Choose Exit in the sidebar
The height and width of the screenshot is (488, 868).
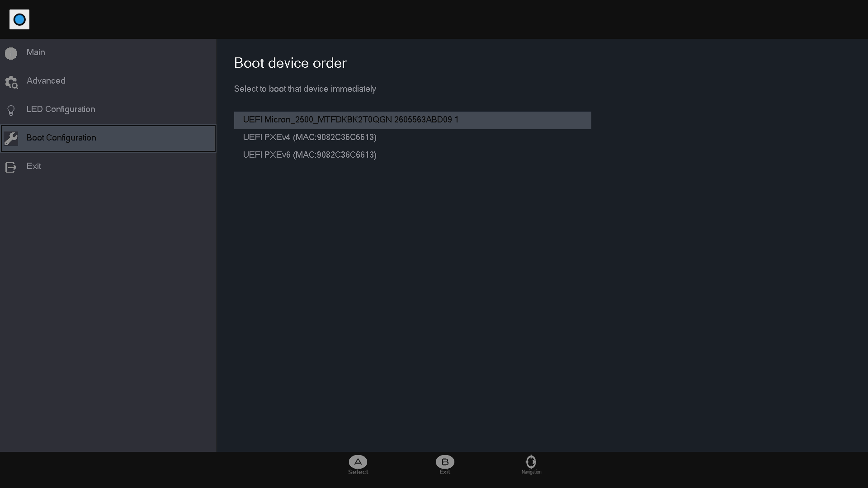(x=108, y=167)
